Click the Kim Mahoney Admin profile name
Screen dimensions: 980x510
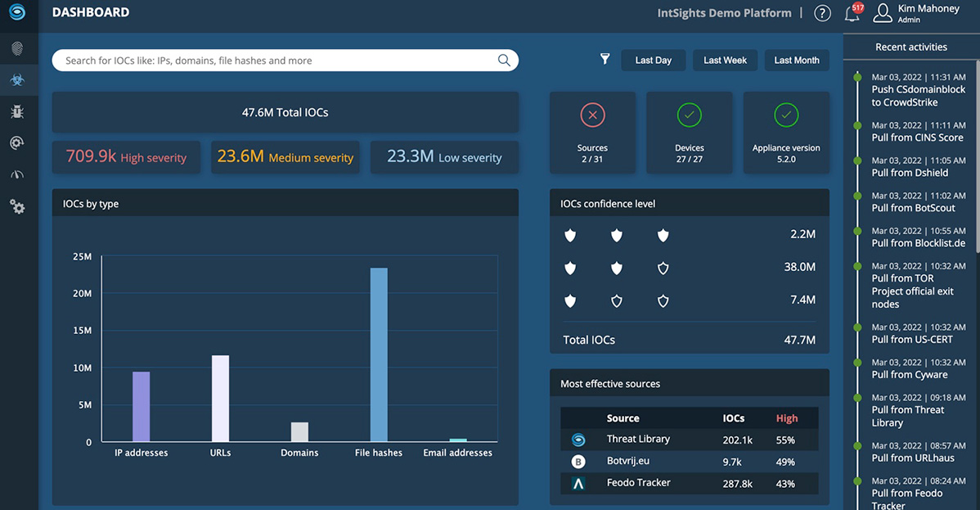pyautogui.click(x=928, y=13)
